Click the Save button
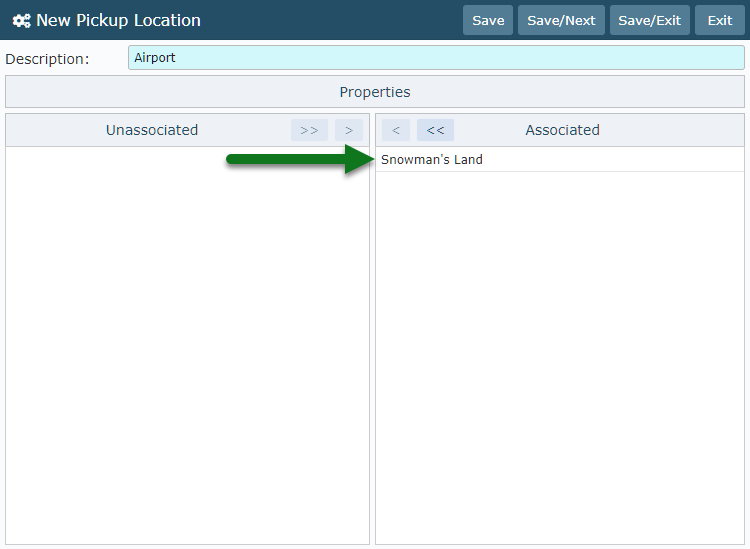 coord(488,20)
